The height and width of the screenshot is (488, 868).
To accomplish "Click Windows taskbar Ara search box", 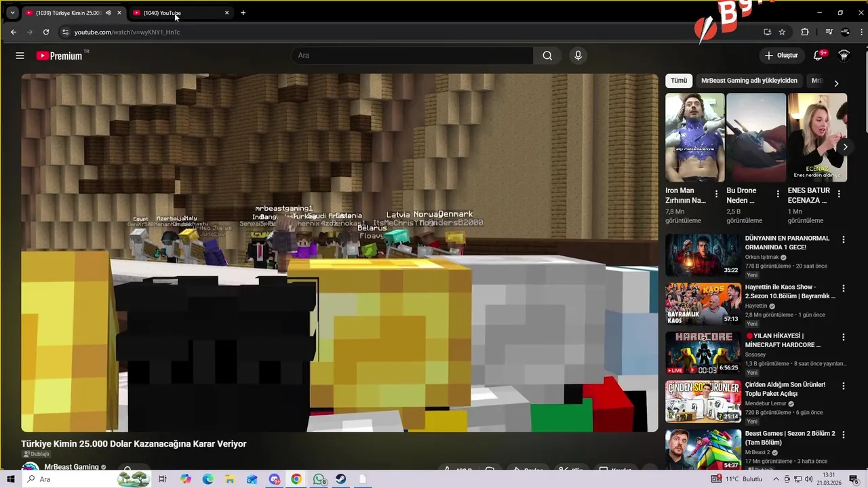I will coord(85,479).
